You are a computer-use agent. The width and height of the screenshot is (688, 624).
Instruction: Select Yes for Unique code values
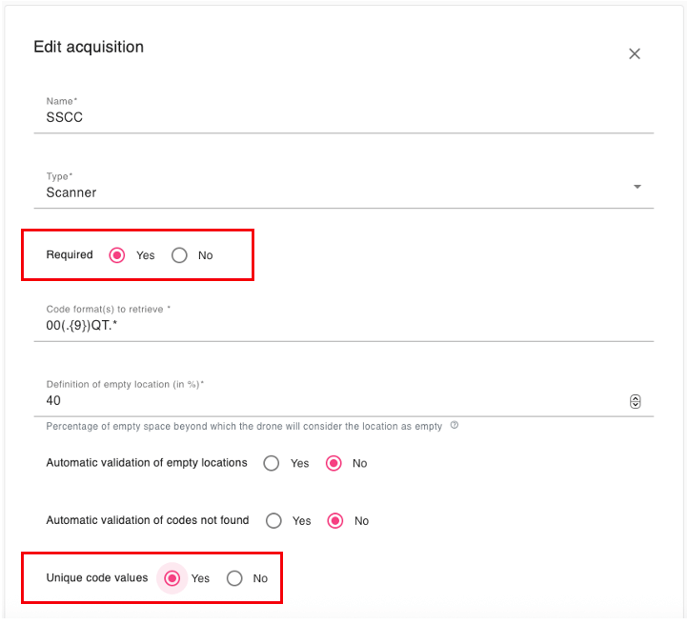pos(172,578)
